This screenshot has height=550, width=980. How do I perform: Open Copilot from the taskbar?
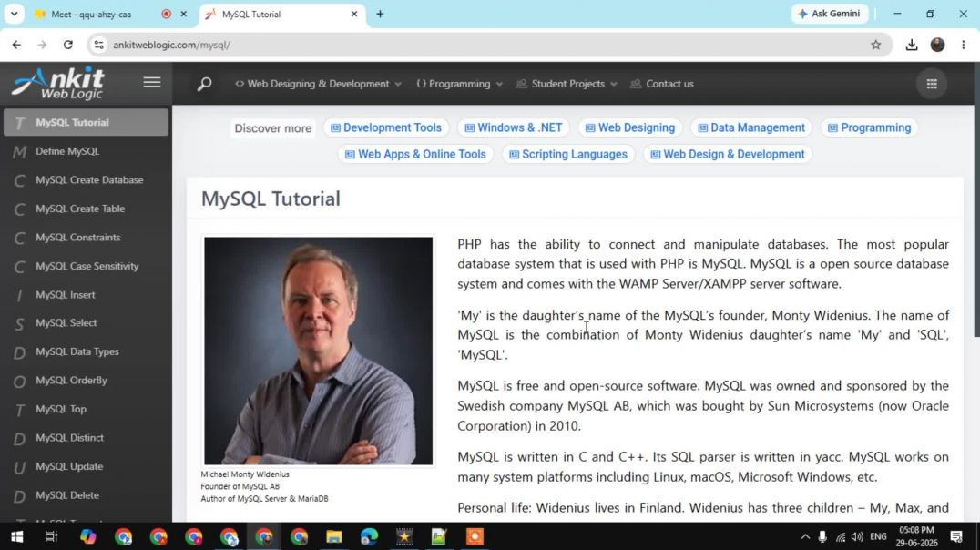[87, 537]
